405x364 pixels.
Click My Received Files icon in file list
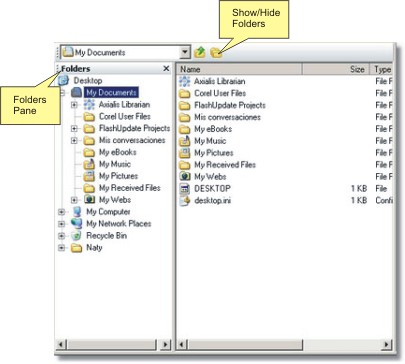tap(184, 165)
